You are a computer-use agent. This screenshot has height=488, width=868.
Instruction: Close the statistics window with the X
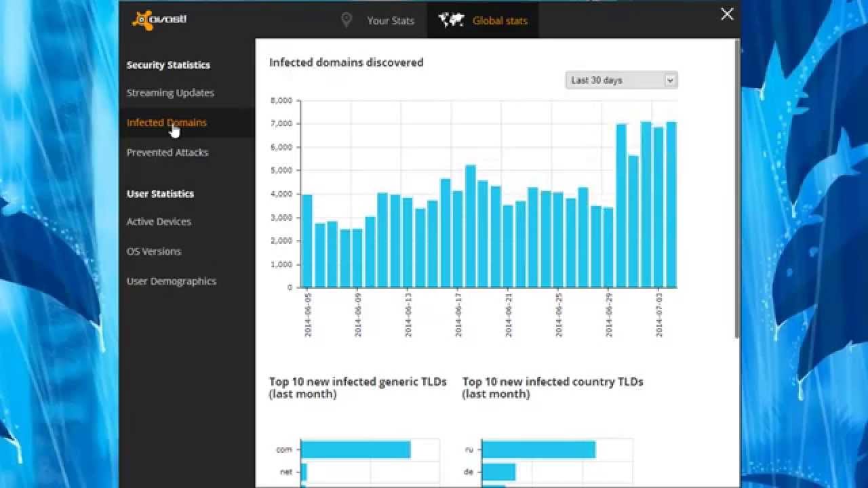click(x=727, y=14)
